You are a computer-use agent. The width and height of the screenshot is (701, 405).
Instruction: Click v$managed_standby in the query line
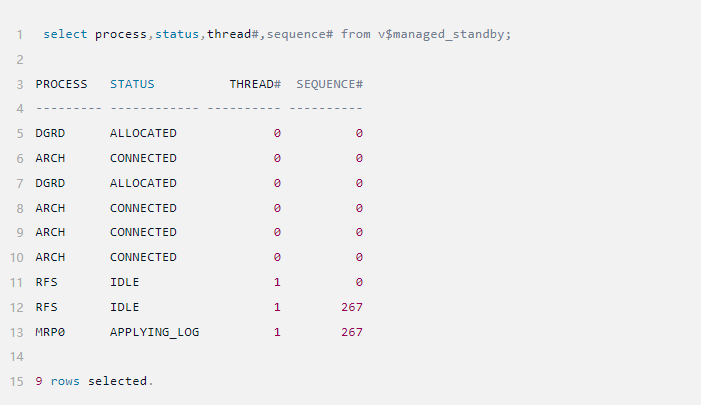click(x=445, y=35)
